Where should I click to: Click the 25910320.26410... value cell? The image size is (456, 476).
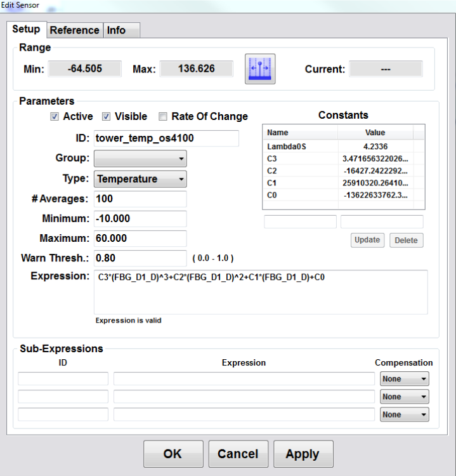click(x=375, y=183)
